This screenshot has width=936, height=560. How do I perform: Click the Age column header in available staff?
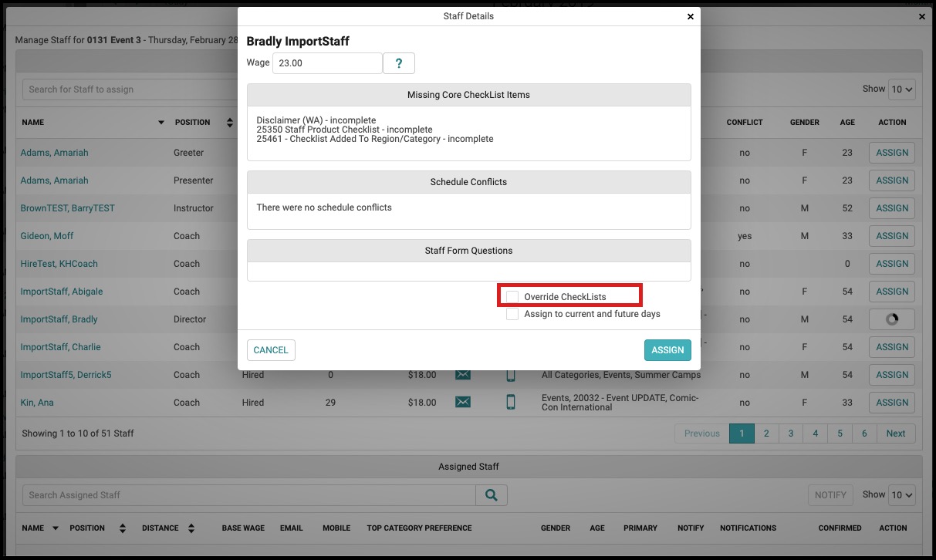click(847, 123)
